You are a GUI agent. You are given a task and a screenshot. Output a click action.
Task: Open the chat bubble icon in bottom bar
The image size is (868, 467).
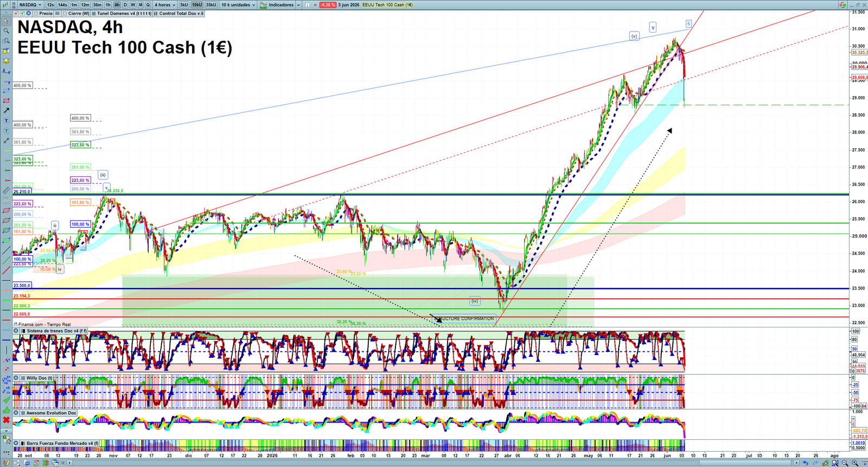27,463
